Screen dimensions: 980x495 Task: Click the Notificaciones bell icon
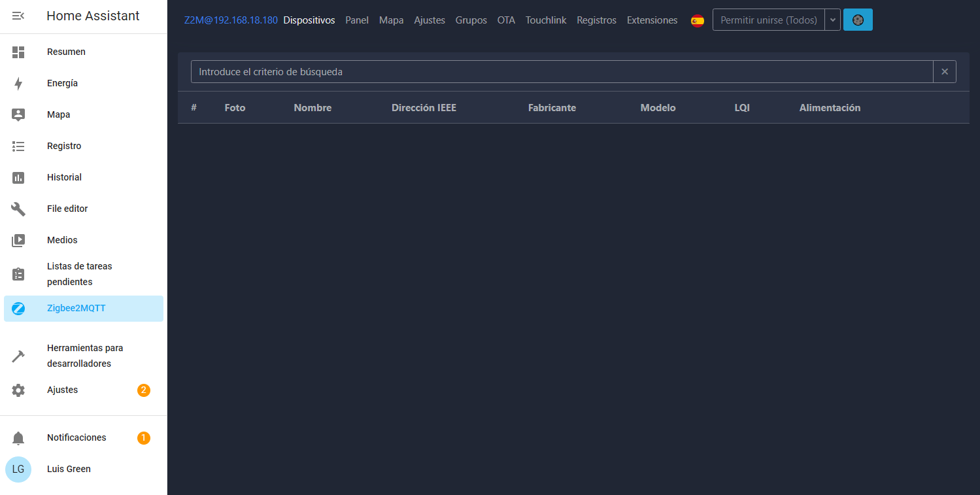(18, 438)
